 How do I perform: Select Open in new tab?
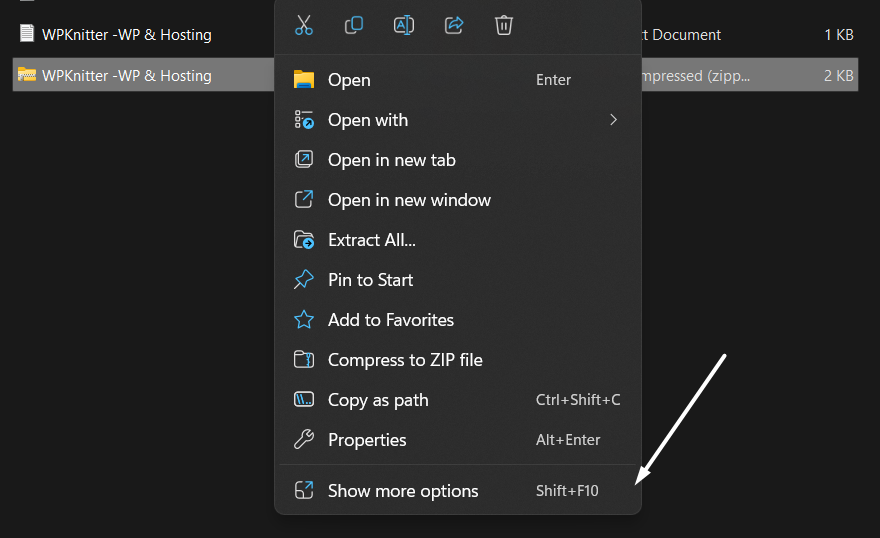(391, 160)
